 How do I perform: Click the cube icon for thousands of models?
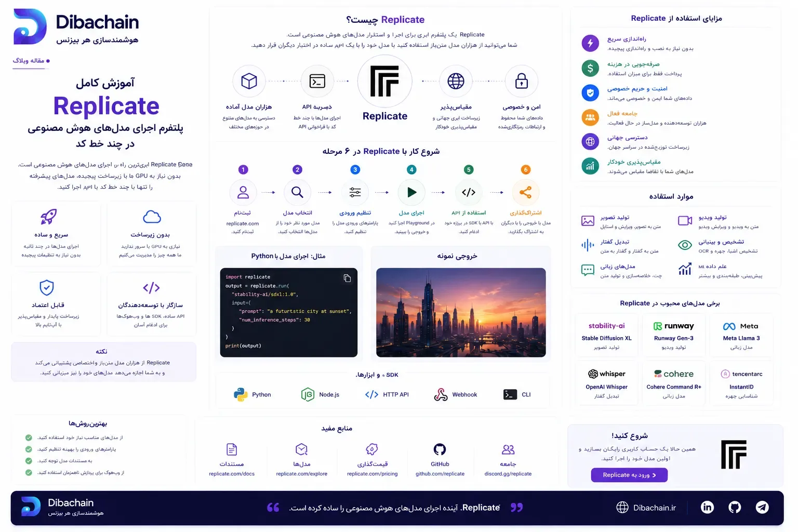(249, 81)
